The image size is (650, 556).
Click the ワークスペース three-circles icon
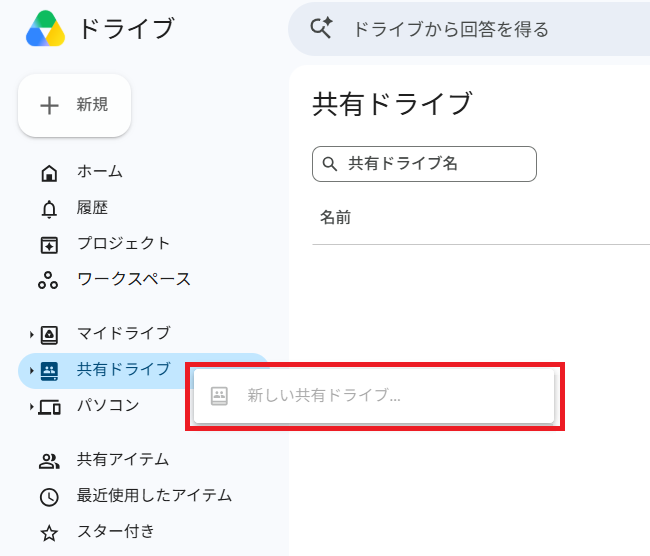coord(48,281)
